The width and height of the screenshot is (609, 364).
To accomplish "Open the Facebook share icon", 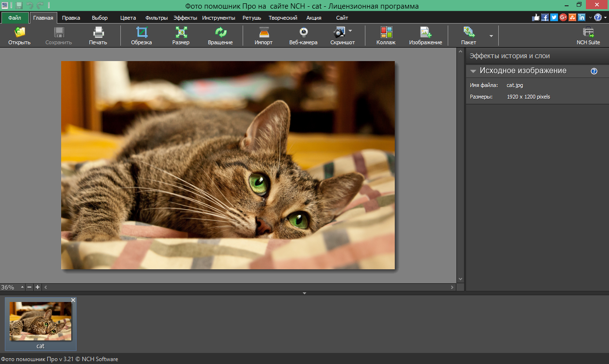I will [544, 17].
